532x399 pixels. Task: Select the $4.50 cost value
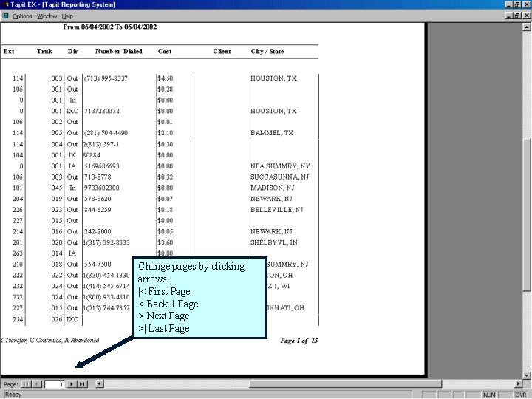coord(166,78)
